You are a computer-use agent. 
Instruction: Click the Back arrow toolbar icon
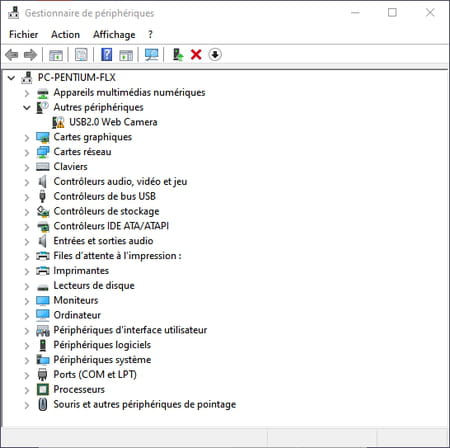[12, 55]
